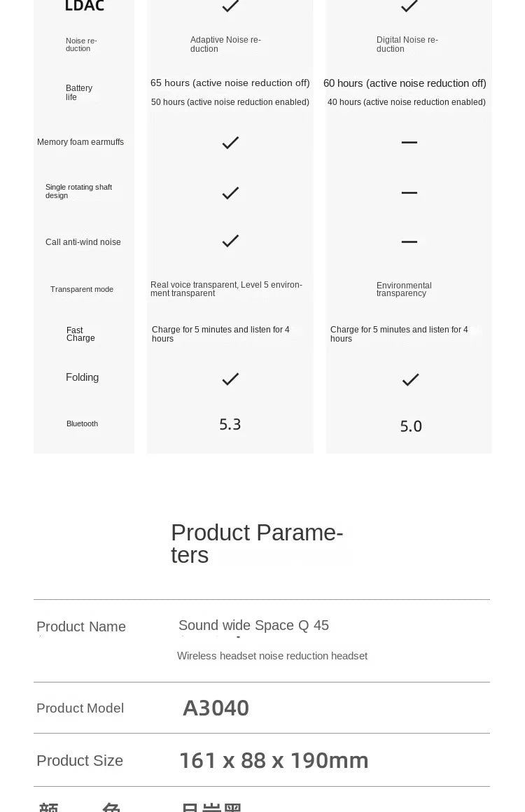Click the 161 x 88 x 190mm size value
The width and height of the screenshot is (525, 812).
[274, 760]
